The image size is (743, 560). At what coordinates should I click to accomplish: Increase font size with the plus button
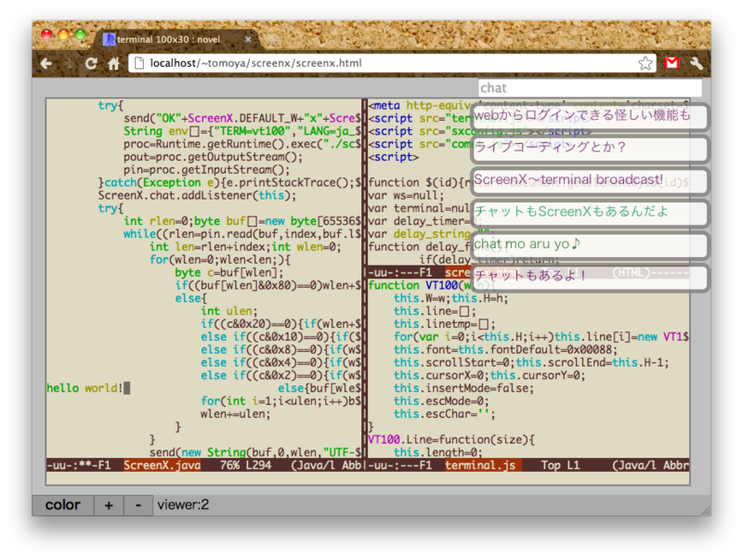[109, 505]
